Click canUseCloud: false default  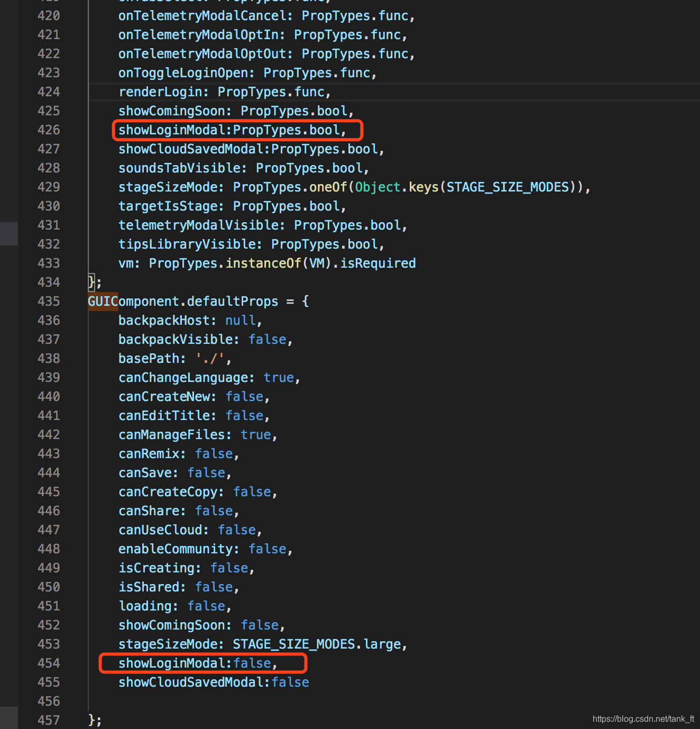190,530
